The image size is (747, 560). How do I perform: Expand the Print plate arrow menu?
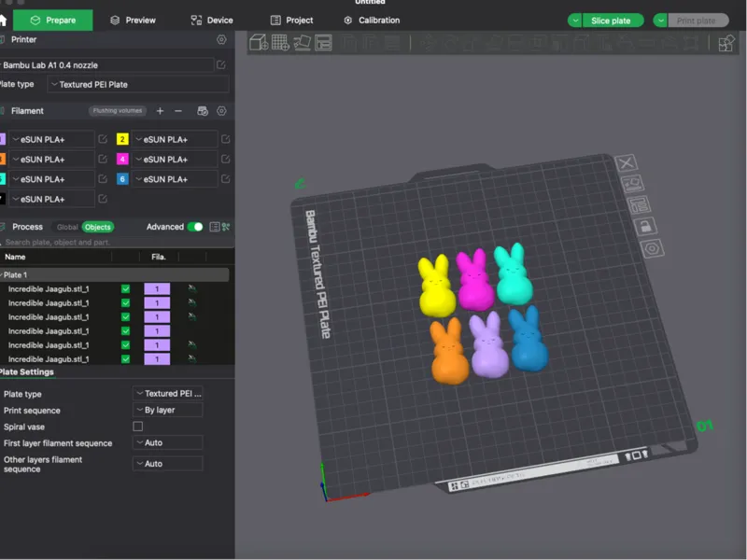[x=660, y=21]
